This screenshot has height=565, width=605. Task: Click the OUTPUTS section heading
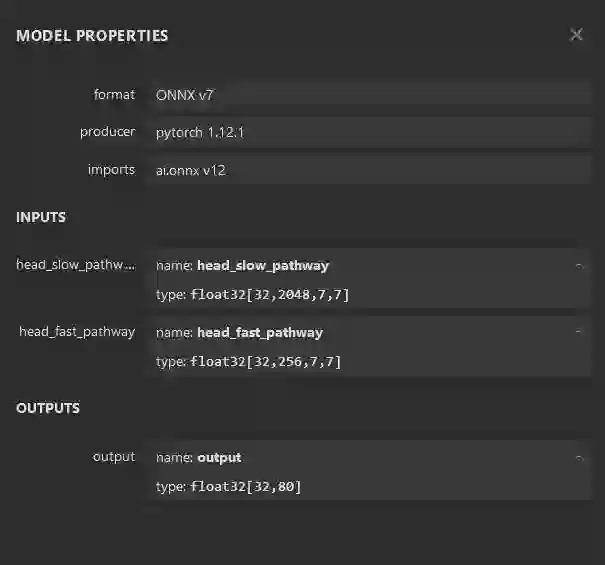pos(48,408)
